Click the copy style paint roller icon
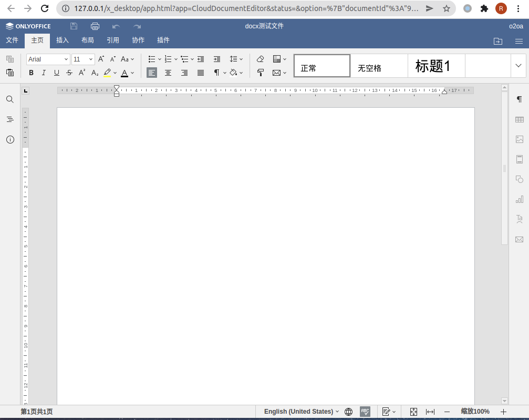Screen dimensions: 529x420 (260, 73)
